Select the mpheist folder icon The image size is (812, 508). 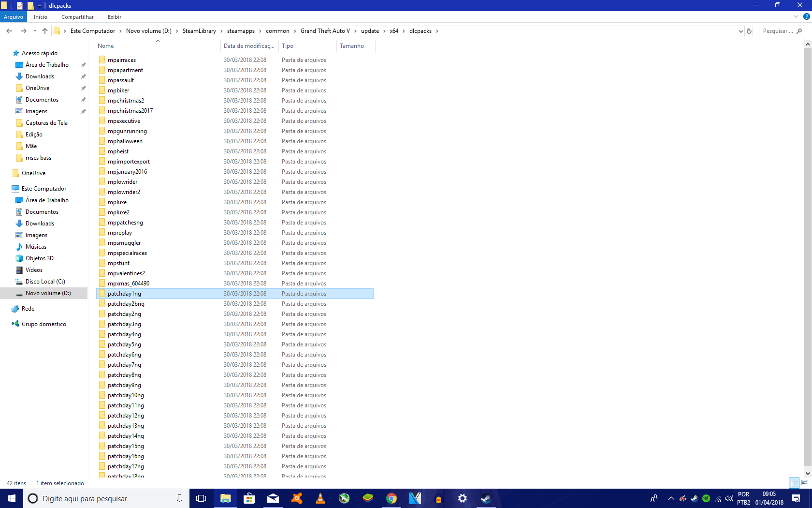(102, 151)
